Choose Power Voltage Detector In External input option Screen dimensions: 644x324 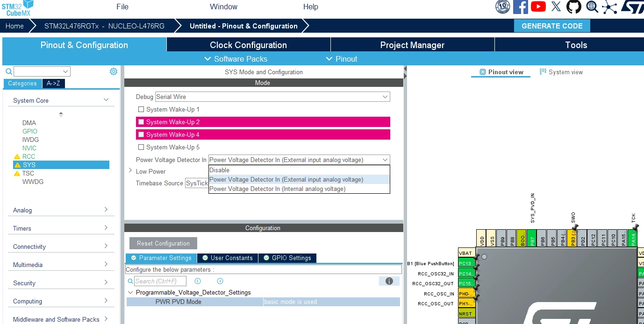click(x=299, y=179)
